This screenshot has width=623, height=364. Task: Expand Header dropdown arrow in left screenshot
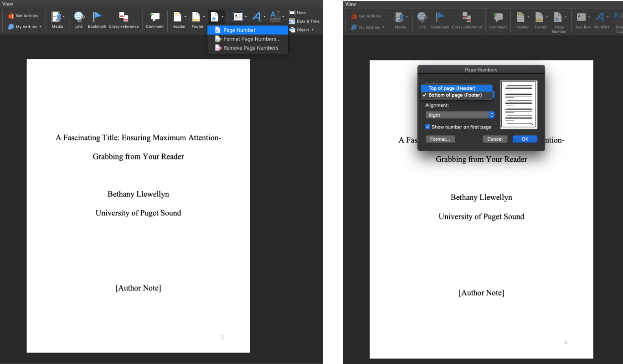pos(185,17)
